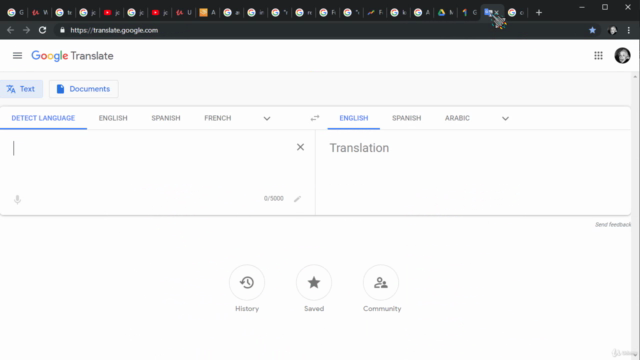The image size is (640, 360).
Task: Expand the target language list chevron
Action: point(505,119)
